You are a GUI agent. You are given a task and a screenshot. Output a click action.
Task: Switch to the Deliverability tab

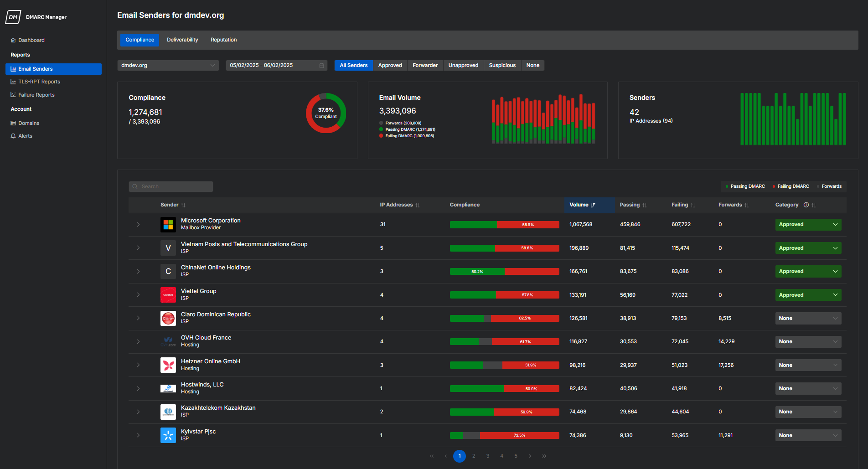182,40
